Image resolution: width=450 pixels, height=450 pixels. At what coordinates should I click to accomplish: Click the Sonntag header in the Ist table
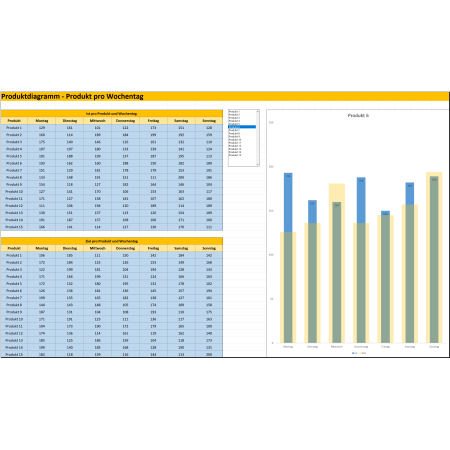[209, 121]
